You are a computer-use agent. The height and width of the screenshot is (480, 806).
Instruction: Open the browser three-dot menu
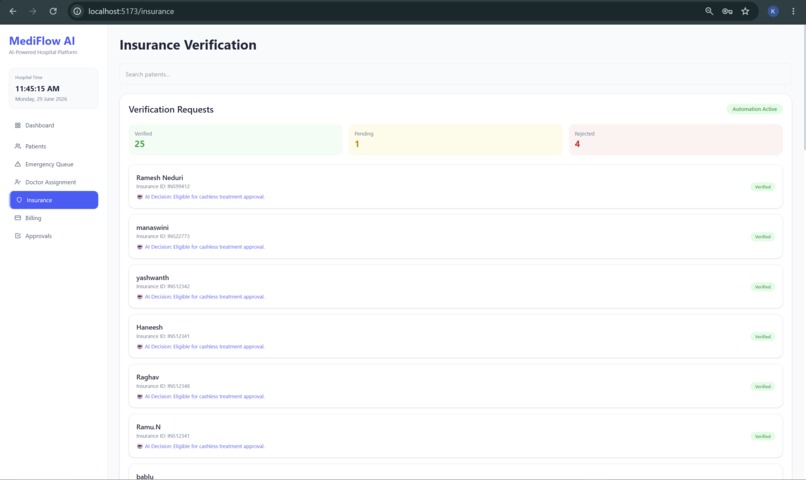(793, 11)
